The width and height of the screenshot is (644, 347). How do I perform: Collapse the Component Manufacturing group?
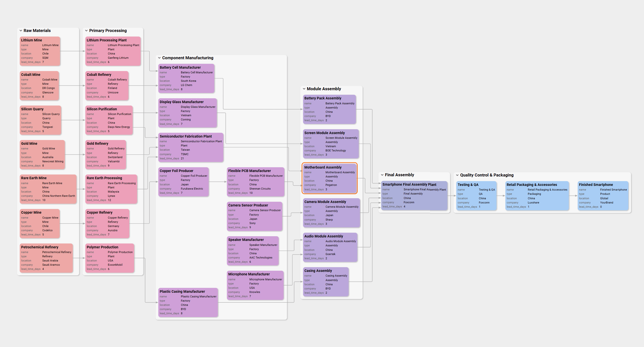160,58
